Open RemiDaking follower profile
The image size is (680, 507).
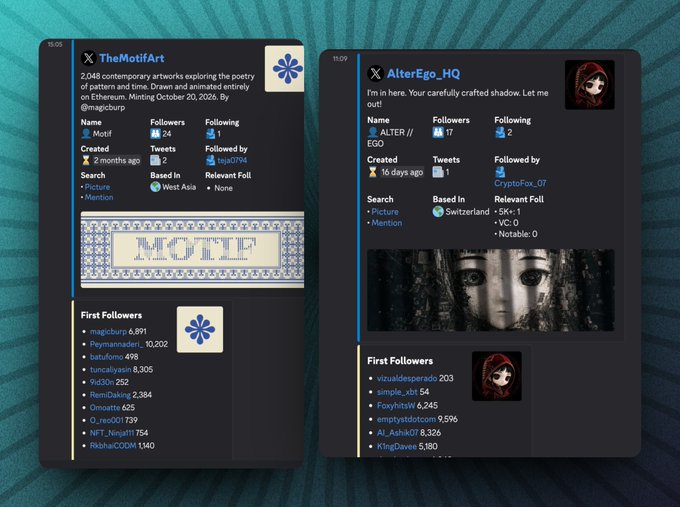coord(110,395)
